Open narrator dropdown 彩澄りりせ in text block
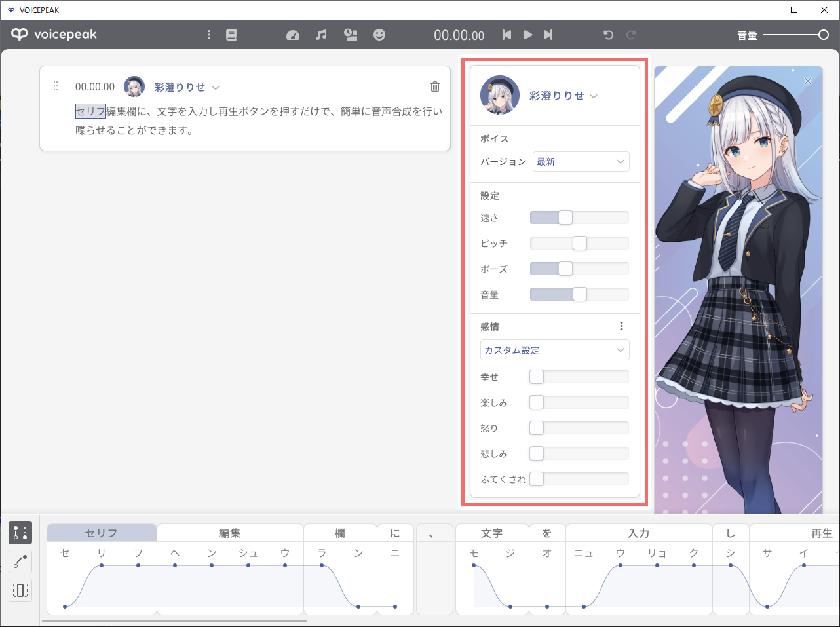This screenshot has height=627, width=840. [x=187, y=87]
